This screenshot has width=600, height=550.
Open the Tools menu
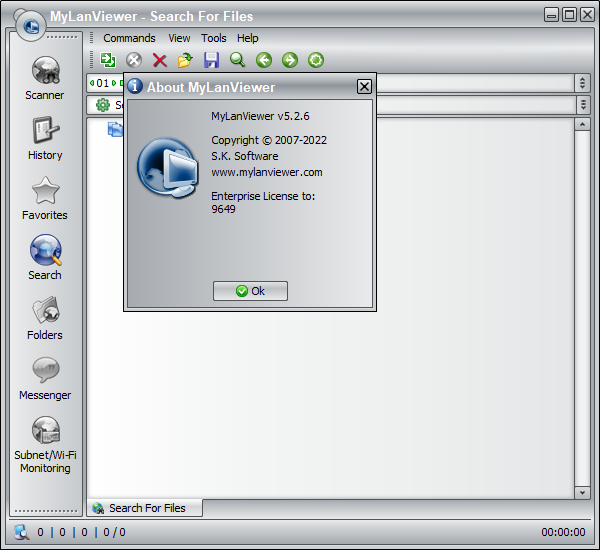(214, 38)
